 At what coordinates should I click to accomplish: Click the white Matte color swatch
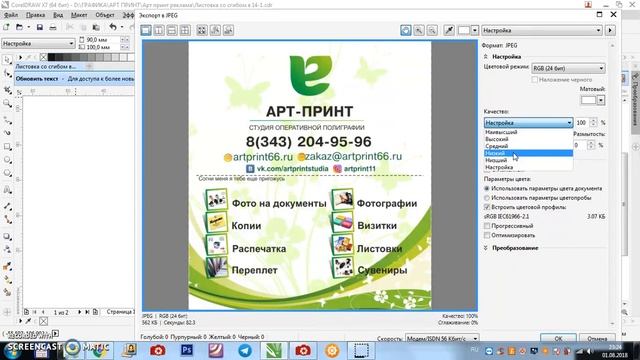tap(588, 100)
